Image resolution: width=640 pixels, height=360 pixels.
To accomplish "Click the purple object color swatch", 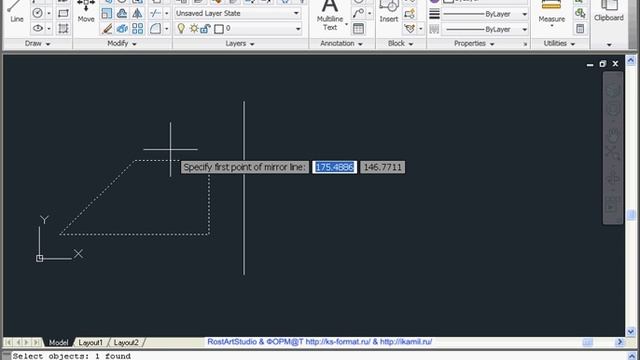I will 435,1.
